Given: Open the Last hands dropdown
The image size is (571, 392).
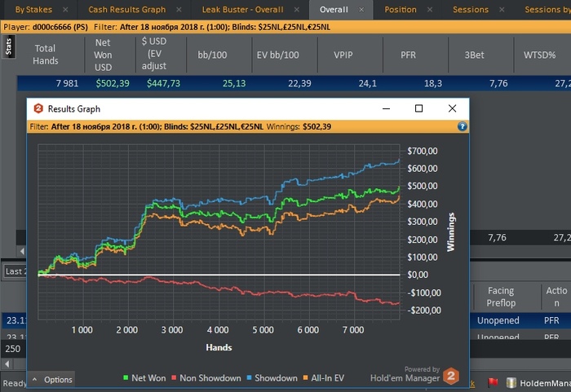Looking at the screenshot, I should click(x=15, y=271).
